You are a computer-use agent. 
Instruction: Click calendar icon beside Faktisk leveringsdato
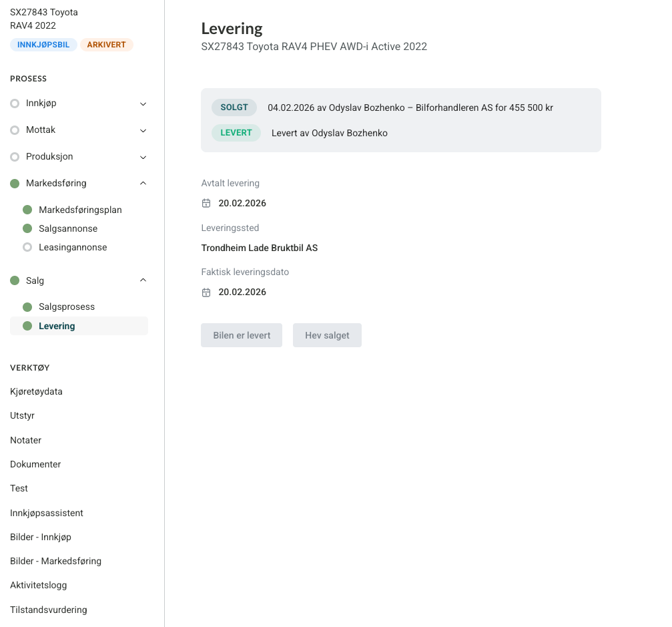coord(206,292)
